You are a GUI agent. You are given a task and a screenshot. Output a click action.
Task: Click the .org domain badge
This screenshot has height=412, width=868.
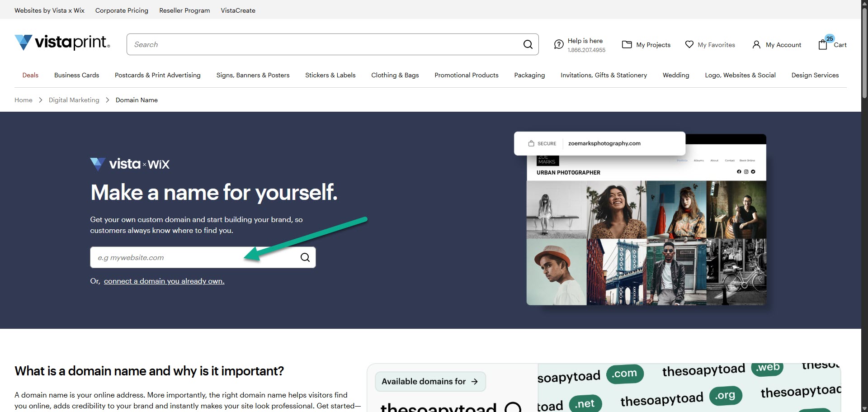click(726, 395)
